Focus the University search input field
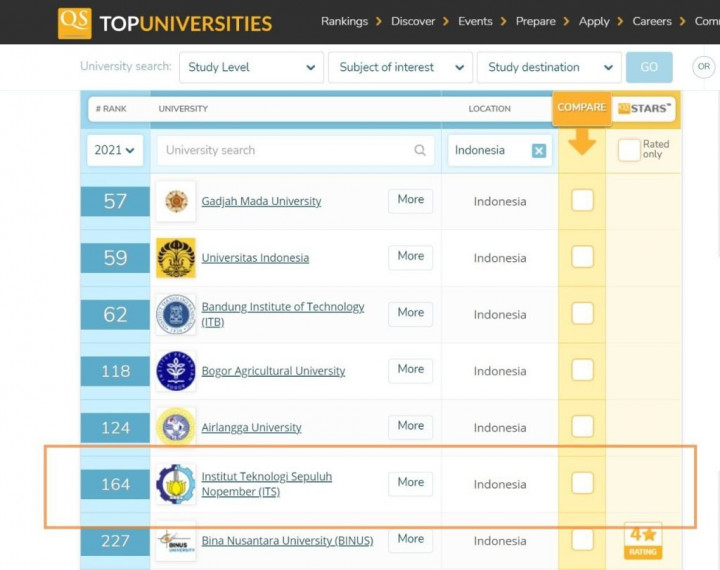This screenshot has width=720, height=570. point(296,150)
